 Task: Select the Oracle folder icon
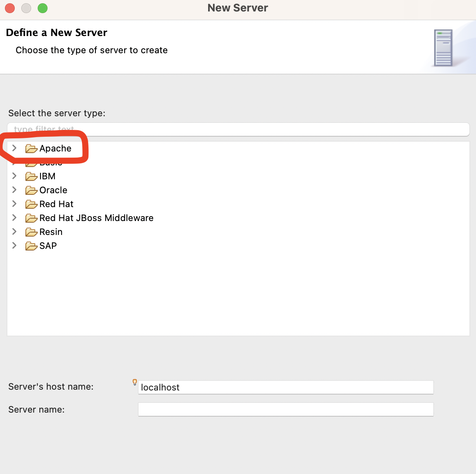point(31,190)
